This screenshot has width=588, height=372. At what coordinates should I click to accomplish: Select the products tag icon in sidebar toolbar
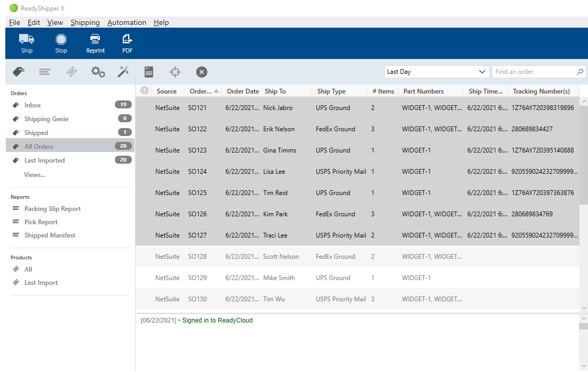tap(72, 72)
